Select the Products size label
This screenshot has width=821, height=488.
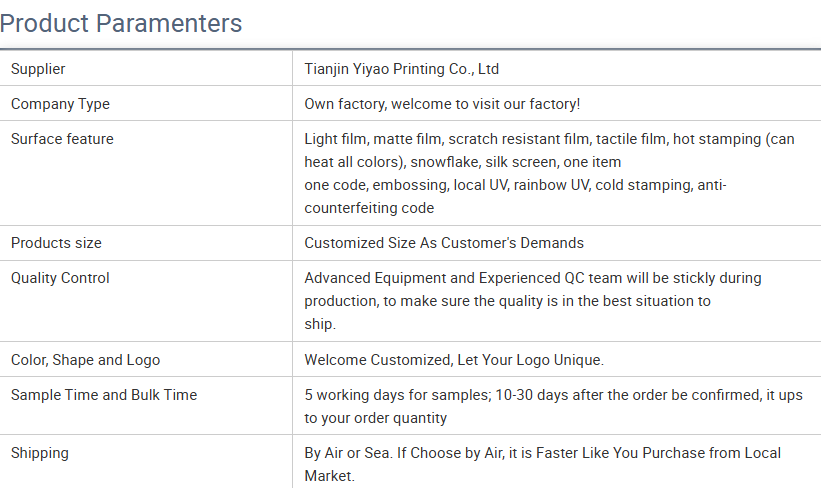pos(56,243)
